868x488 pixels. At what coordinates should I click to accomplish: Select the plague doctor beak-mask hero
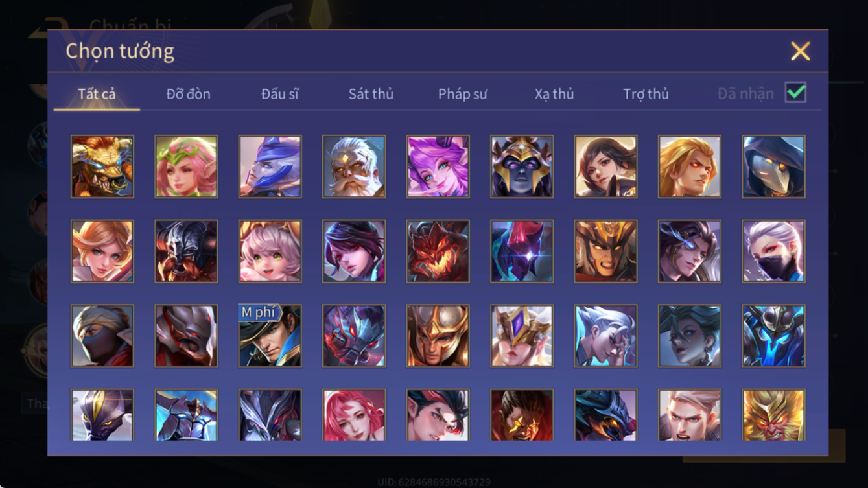tap(774, 167)
